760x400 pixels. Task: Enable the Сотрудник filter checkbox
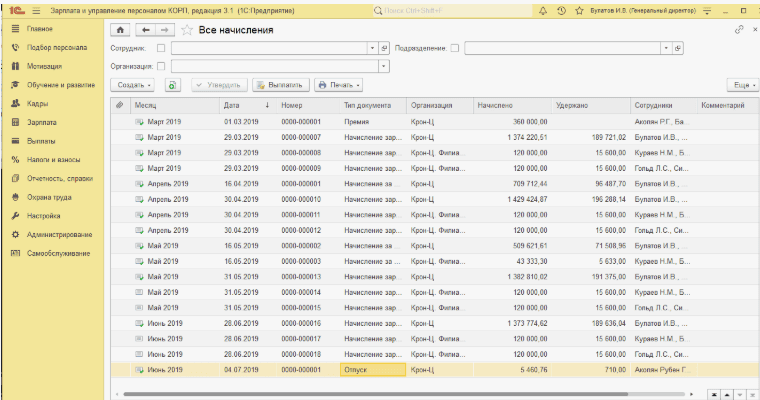click(161, 48)
